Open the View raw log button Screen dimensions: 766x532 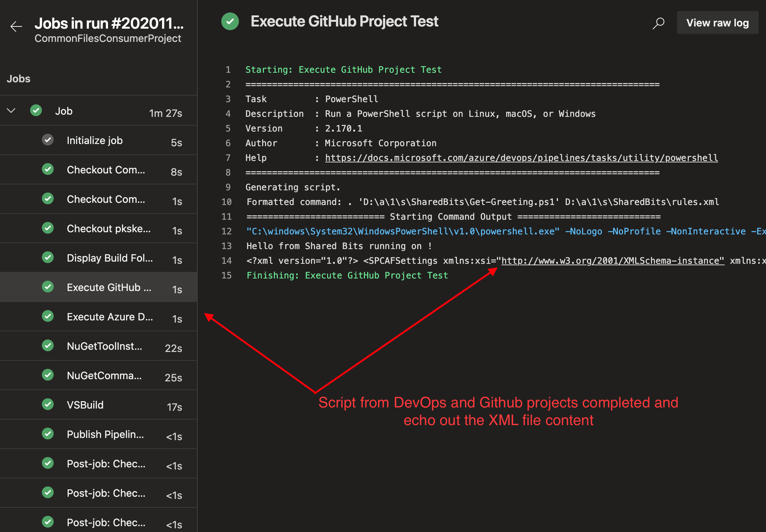coord(717,22)
